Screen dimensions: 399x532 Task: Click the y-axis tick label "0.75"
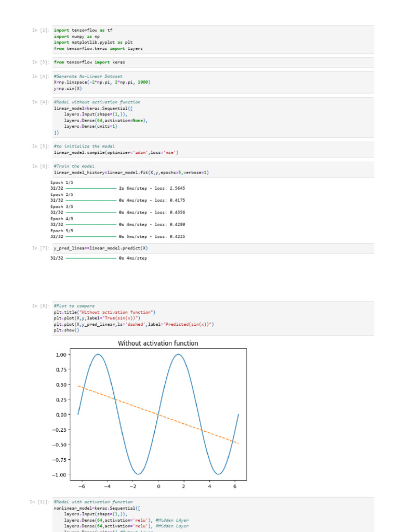click(61, 370)
